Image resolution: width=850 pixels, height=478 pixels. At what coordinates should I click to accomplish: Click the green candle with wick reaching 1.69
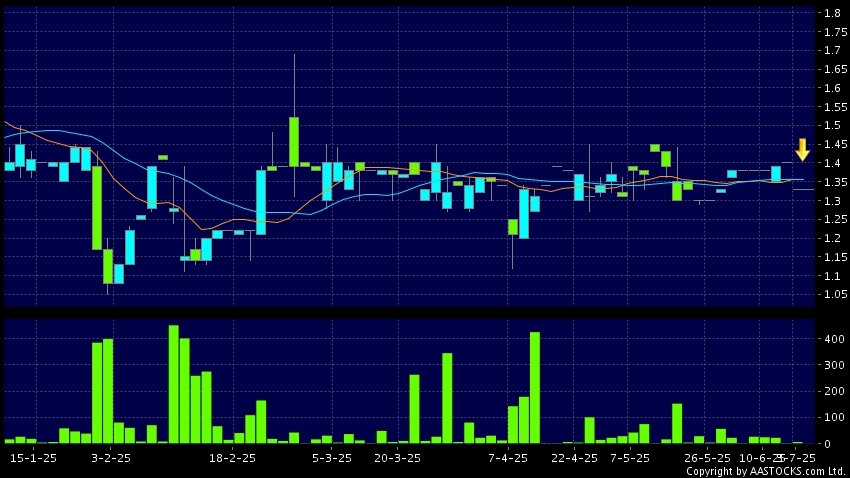pyautogui.click(x=294, y=141)
